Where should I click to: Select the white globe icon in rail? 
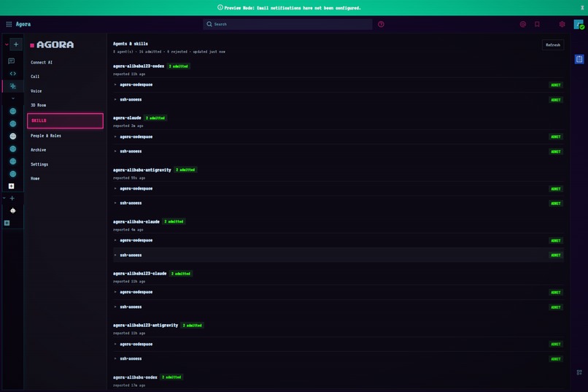12,137
